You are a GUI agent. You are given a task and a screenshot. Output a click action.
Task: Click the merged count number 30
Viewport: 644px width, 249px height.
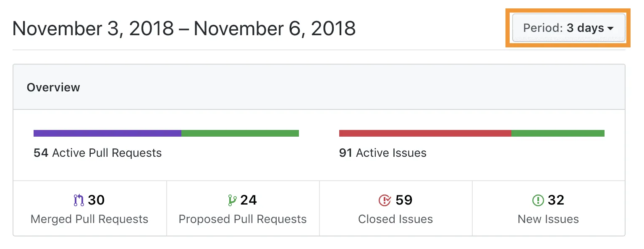coord(97,200)
